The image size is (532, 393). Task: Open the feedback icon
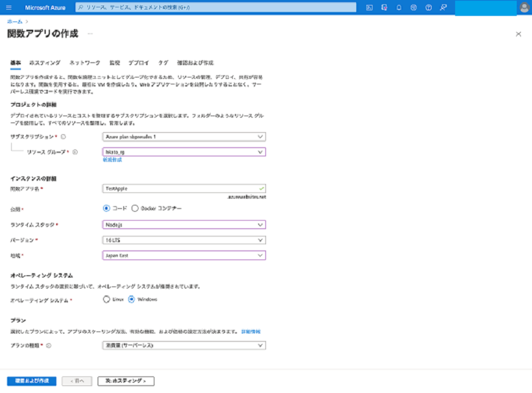tap(443, 8)
